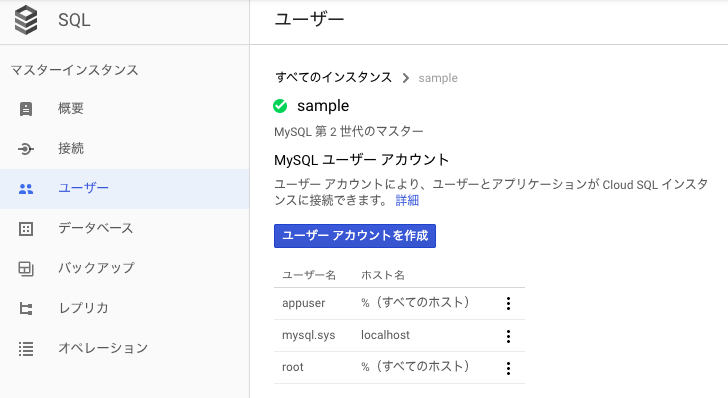Click the MySQL ユーザー アカウント heading
The image size is (728, 398).
point(362,160)
